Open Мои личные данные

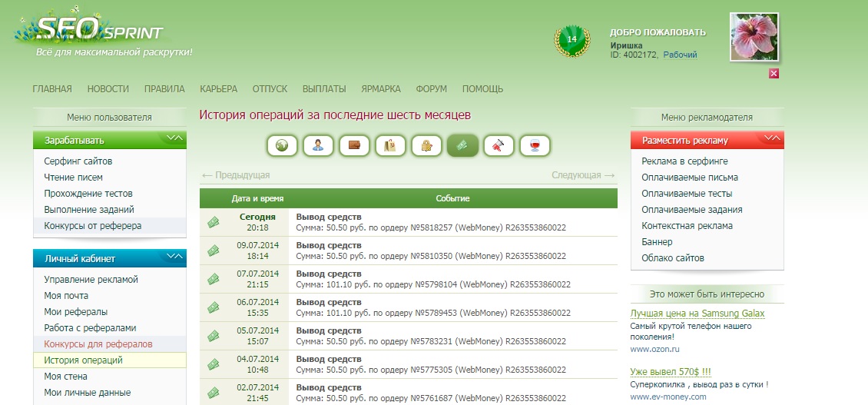(x=87, y=392)
